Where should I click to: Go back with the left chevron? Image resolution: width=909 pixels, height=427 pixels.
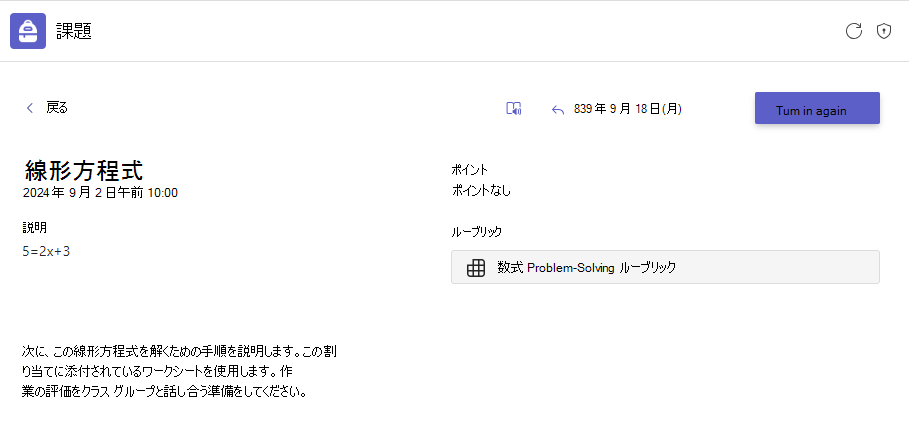click(x=30, y=108)
